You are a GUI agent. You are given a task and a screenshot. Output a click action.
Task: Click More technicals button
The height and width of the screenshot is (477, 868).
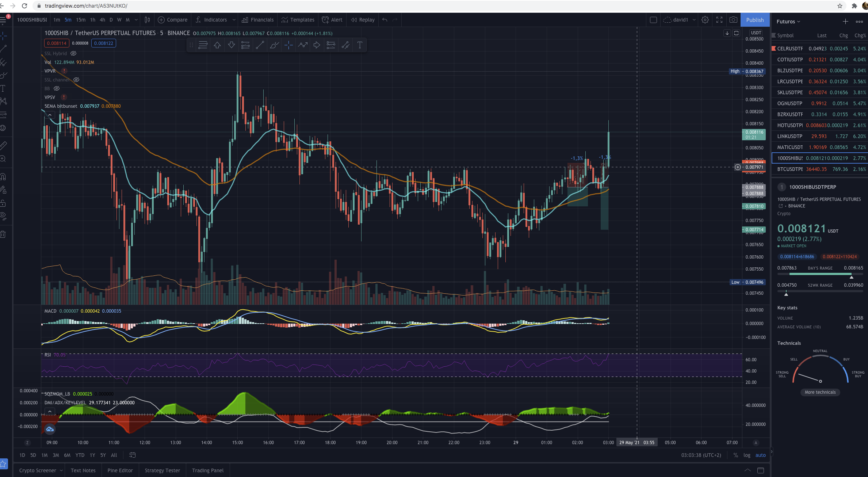820,392
